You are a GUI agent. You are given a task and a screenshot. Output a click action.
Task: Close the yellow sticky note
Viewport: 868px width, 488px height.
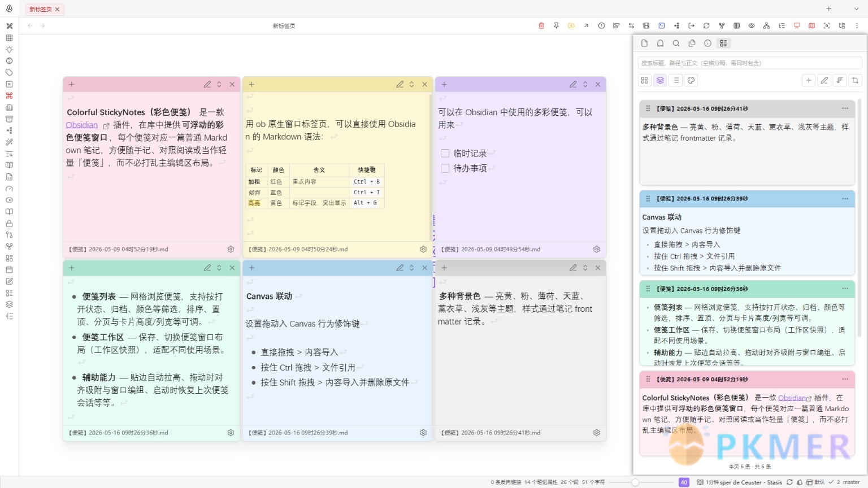pyautogui.click(x=425, y=84)
